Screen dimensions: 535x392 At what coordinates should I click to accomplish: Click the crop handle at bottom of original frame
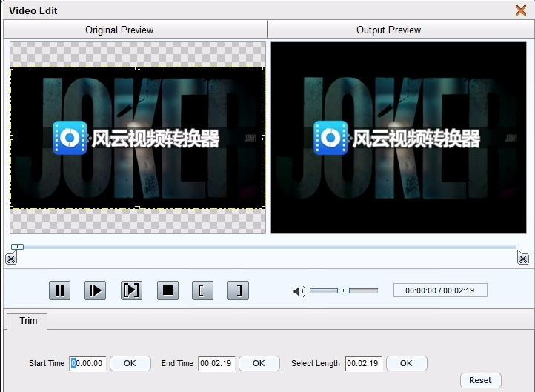138,207
